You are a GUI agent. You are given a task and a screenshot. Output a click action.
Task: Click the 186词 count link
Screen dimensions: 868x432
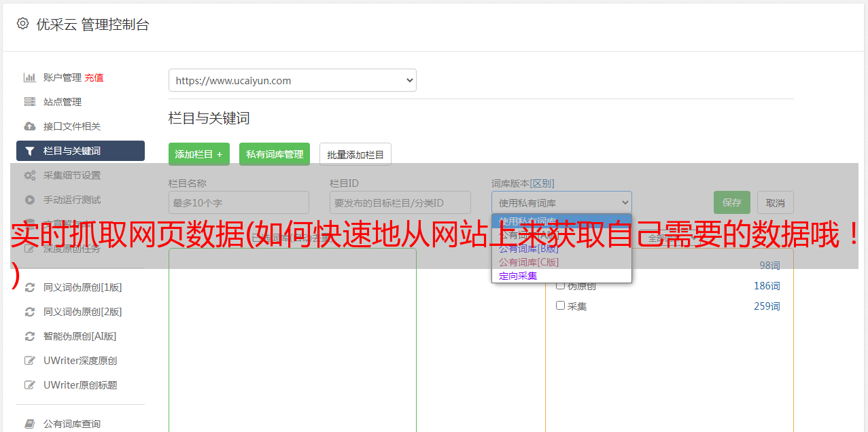[767, 286]
